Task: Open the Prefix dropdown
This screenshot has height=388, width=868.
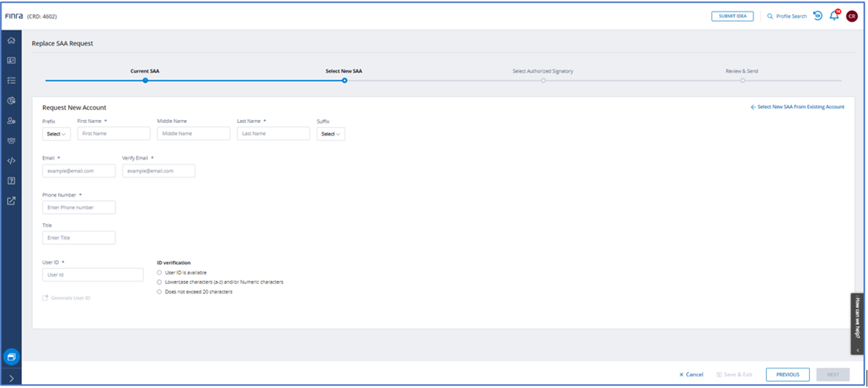Action: click(56, 134)
